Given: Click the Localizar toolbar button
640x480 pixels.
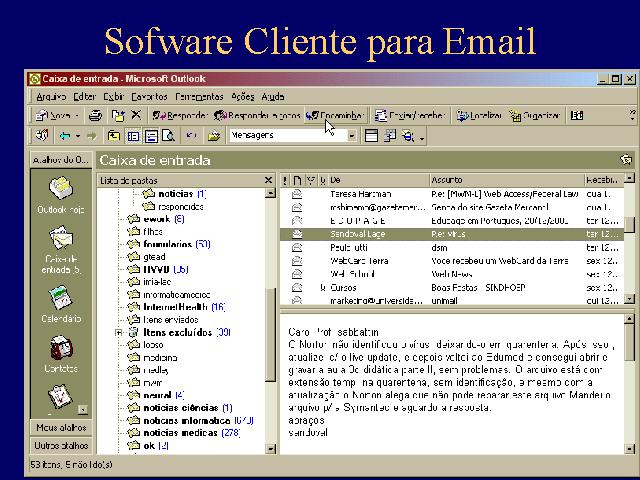Looking at the screenshot, I should coord(479,116).
